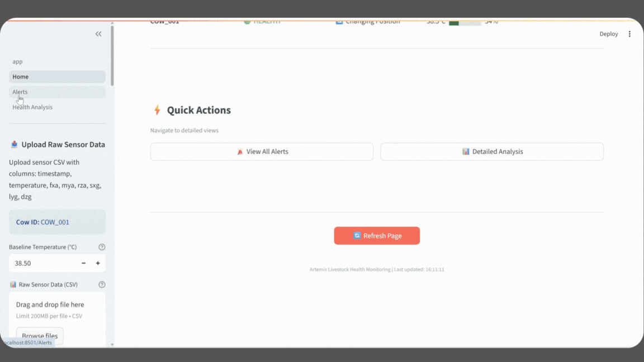The image size is (644, 362).
Task: Decrease baseline temperature with minus button
Action: coord(84,263)
